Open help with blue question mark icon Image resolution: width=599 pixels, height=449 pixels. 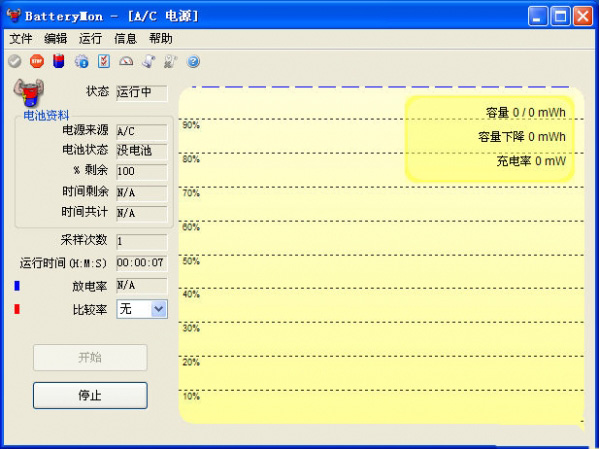(193, 61)
